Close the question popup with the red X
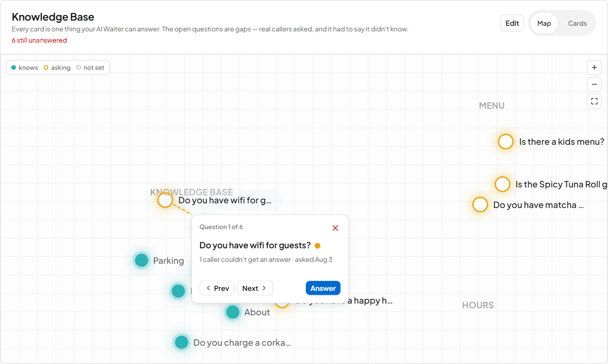Screen dimensions: 608x364 pos(335,228)
